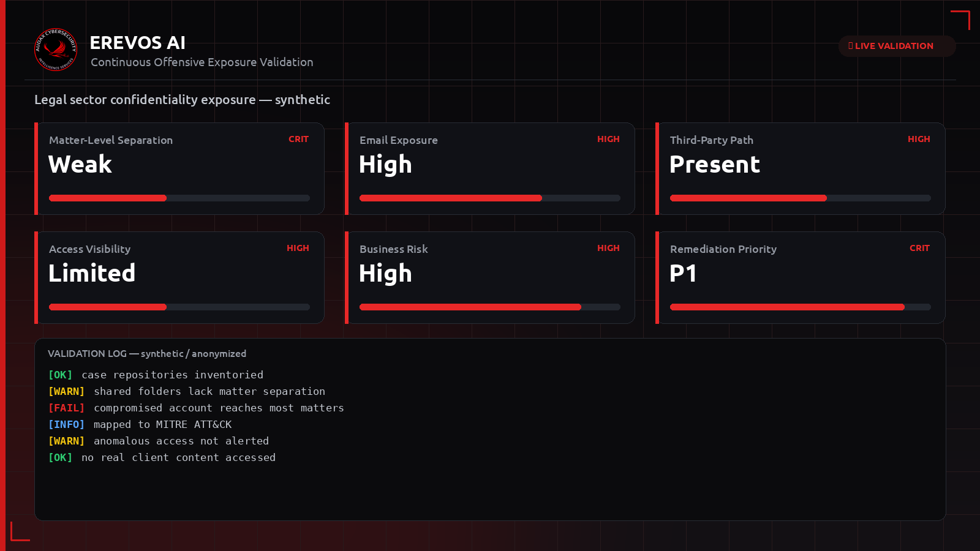The height and width of the screenshot is (551, 980).
Task: Select the Limited value text
Action: (92, 273)
